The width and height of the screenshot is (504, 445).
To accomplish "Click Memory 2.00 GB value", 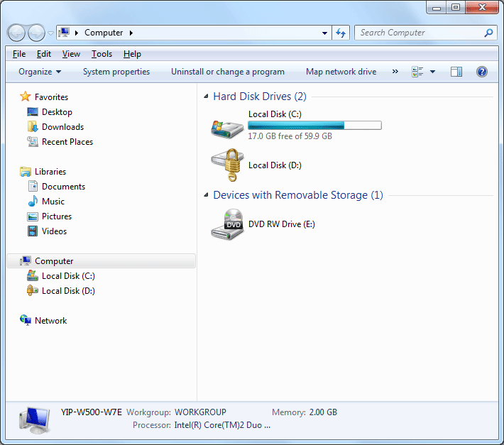I will (x=323, y=412).
